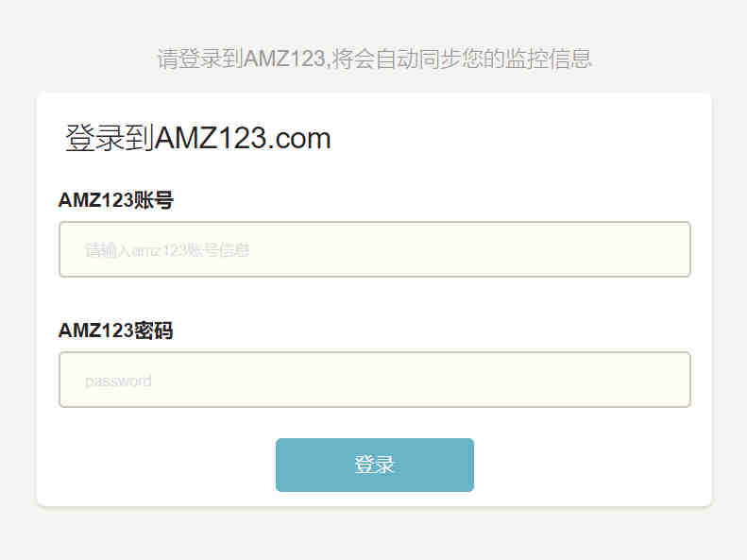
Task: Click gray page background below the login card
Action: pyautogui.click(x=375, y=535)
